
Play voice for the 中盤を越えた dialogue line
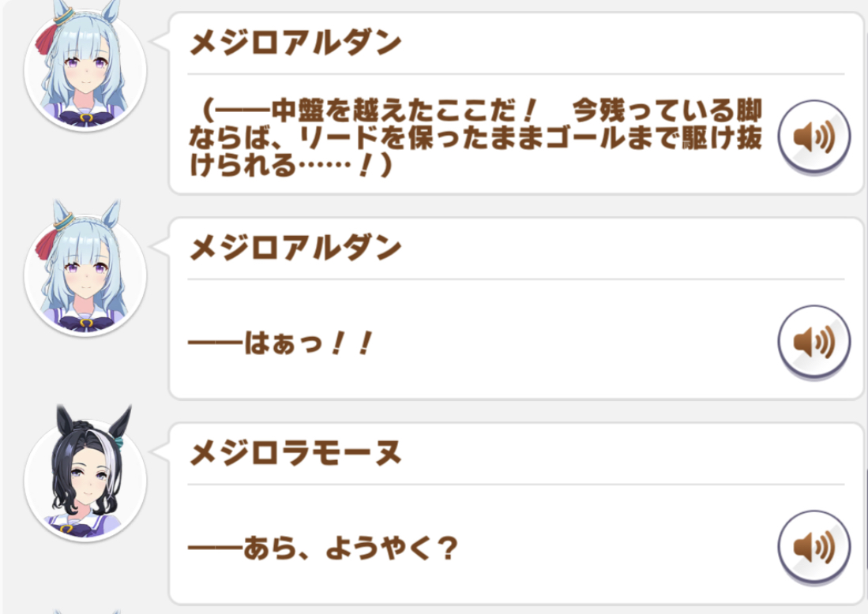814,137
